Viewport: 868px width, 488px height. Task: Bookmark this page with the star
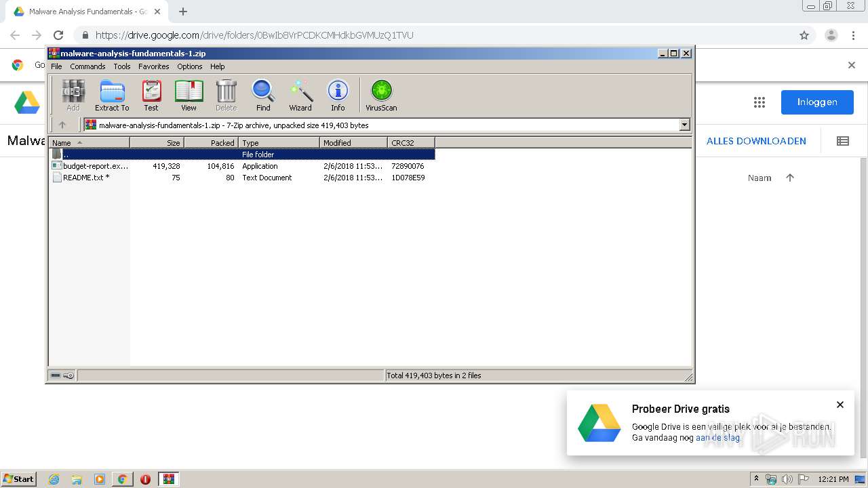(804, 35)
